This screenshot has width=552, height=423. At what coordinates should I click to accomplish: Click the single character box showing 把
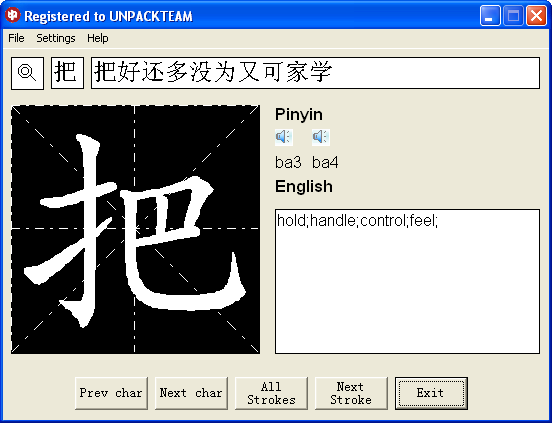coord(67,73)
